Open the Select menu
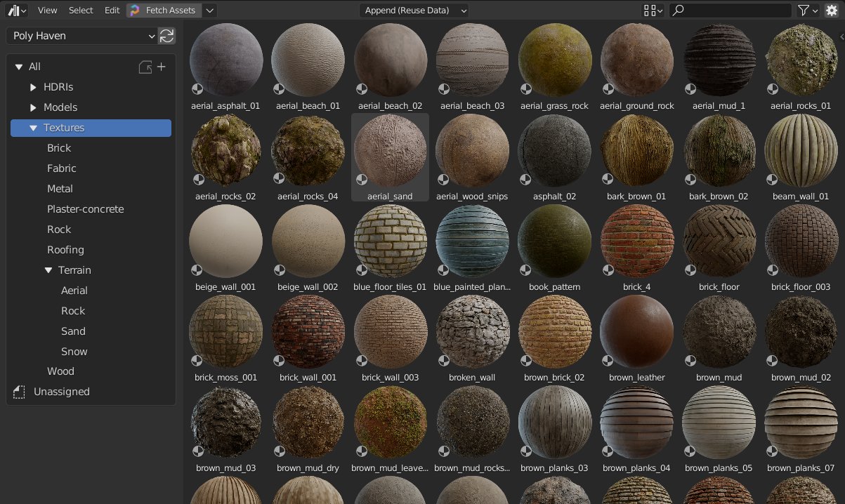Viewport: 845px width, 504px height. pyautogui.click(x=81, y=11)
